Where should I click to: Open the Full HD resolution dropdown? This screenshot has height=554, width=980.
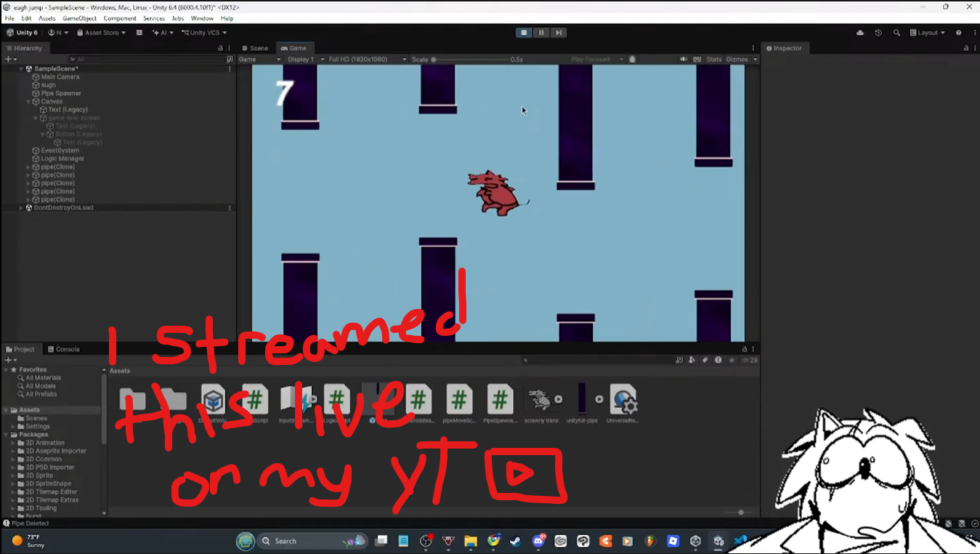coord(368,60)
